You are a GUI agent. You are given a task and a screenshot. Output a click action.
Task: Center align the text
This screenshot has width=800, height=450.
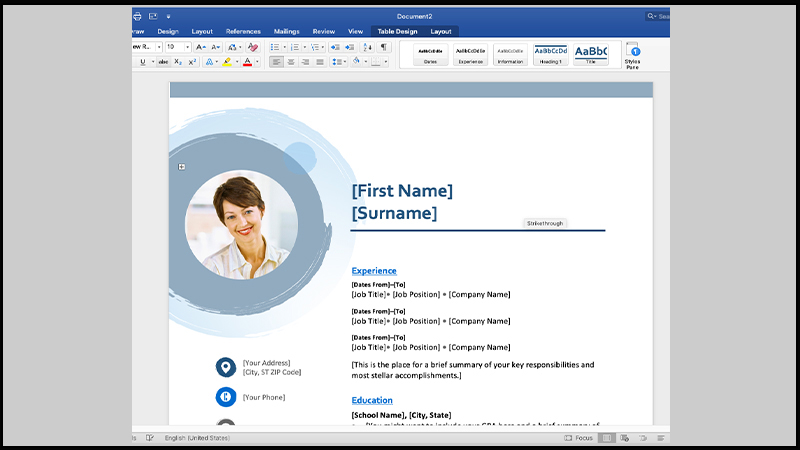tap(291, 62)
